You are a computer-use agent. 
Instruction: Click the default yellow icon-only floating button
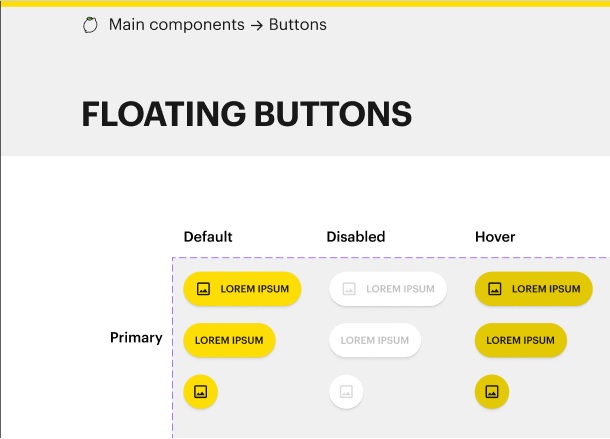click(x=201, y=391)
